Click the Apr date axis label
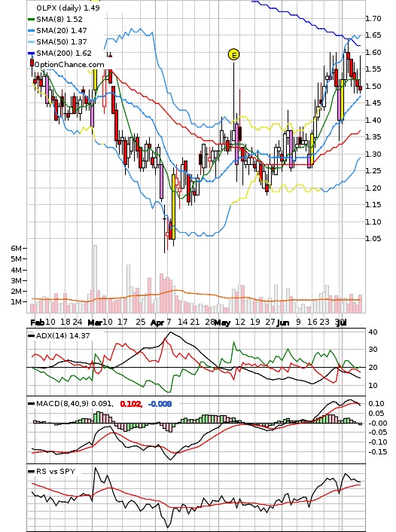396x532 pixels. [x=157, y=323]
